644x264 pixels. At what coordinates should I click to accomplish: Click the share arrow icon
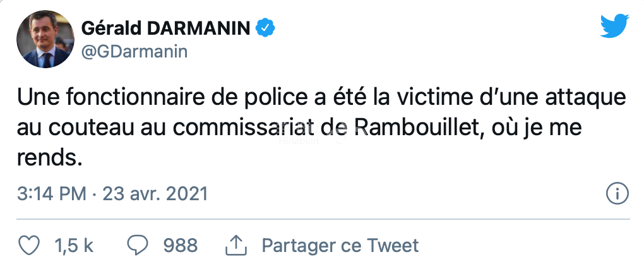pyautogui.click(x=235, y=245)
